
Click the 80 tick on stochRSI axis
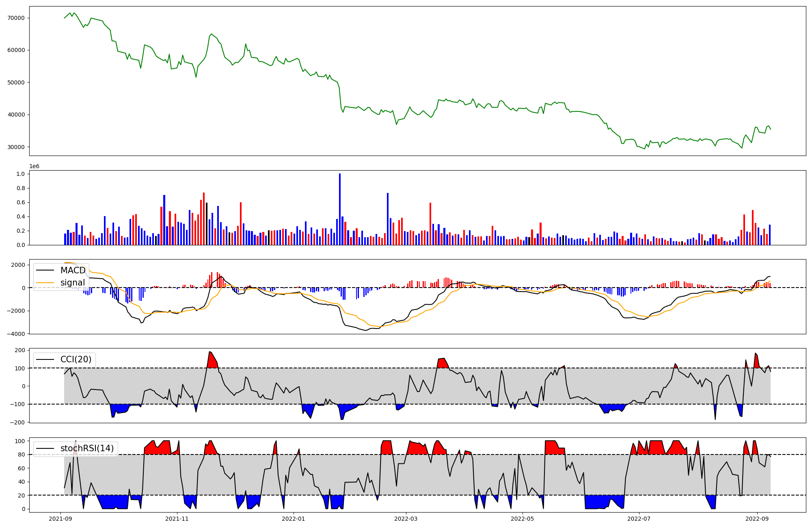(21, 455)
